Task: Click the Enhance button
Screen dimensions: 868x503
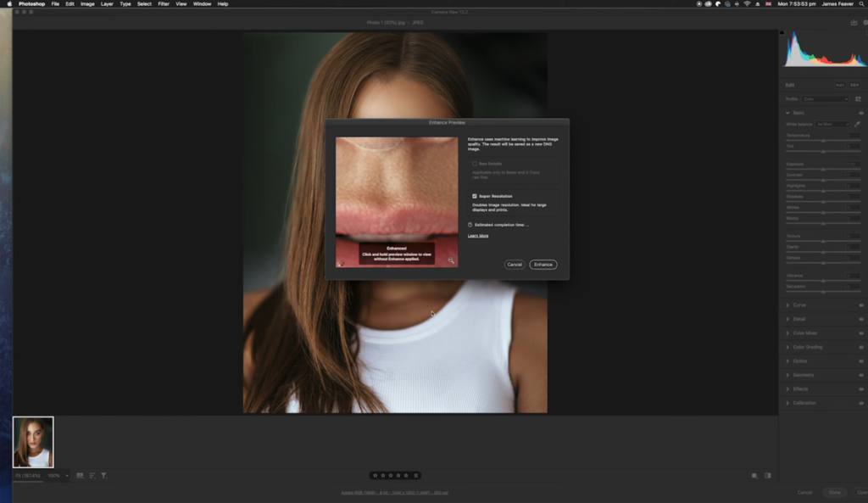Action: pos(542,264)
